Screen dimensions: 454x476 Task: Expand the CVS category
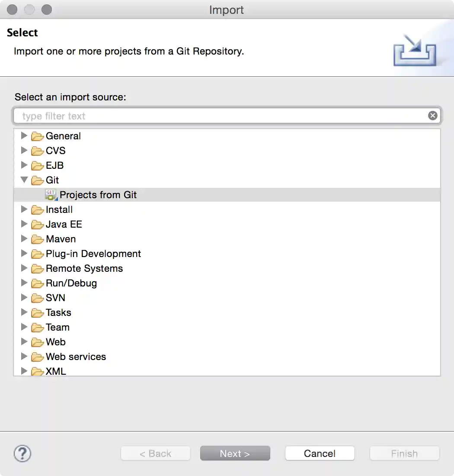(24, 151)
